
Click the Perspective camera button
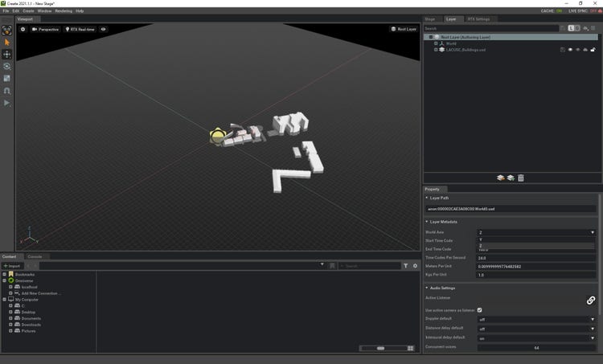[46, 29]
